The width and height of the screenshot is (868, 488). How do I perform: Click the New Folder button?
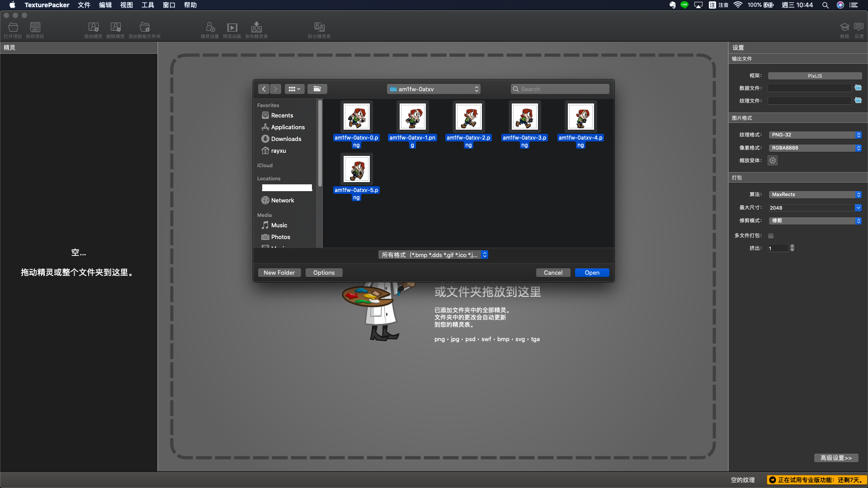click(x=279, y=272)
